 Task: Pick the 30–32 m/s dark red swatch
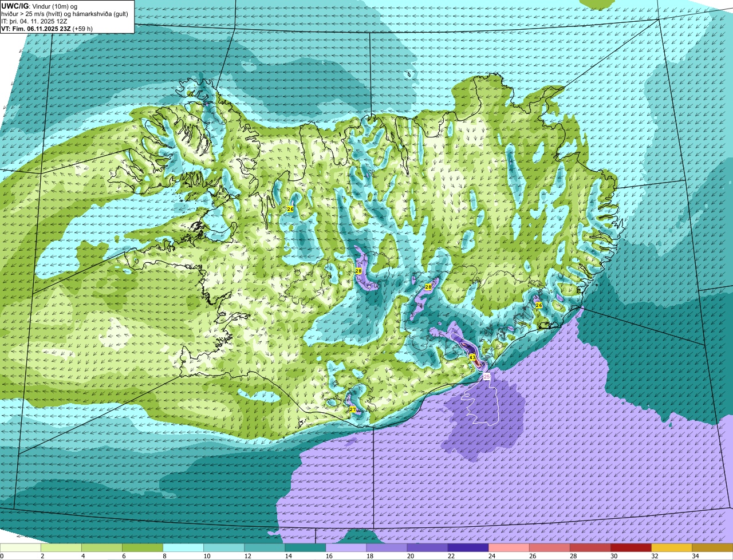[x=630, y=548]
